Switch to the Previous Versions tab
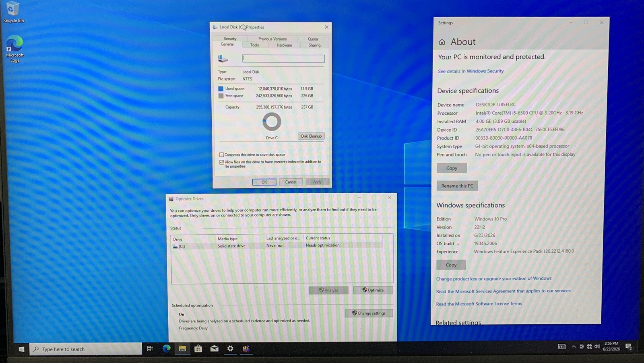This screenshot has height=363, width=644. [x=272, y=39]
